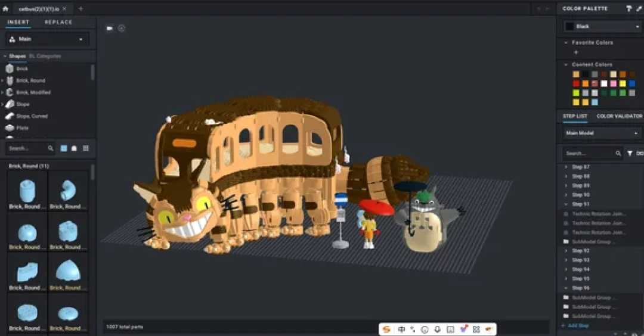Expand the Slope category arrow
Viewport: 644px width, 336px height.
click(2, 105)
